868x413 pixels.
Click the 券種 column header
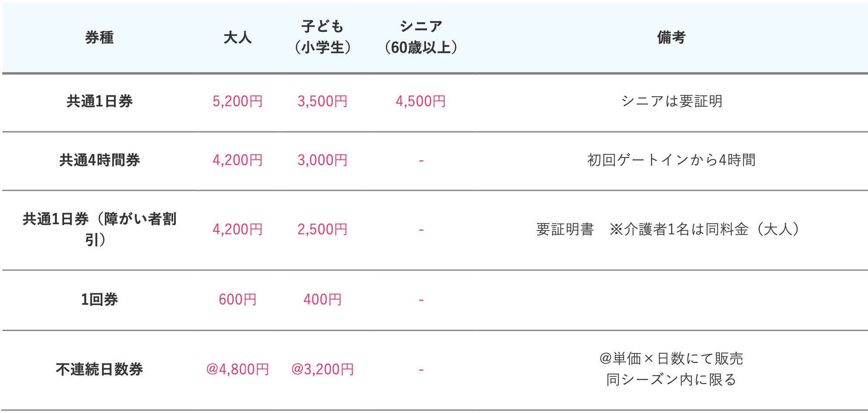(99, 37)
